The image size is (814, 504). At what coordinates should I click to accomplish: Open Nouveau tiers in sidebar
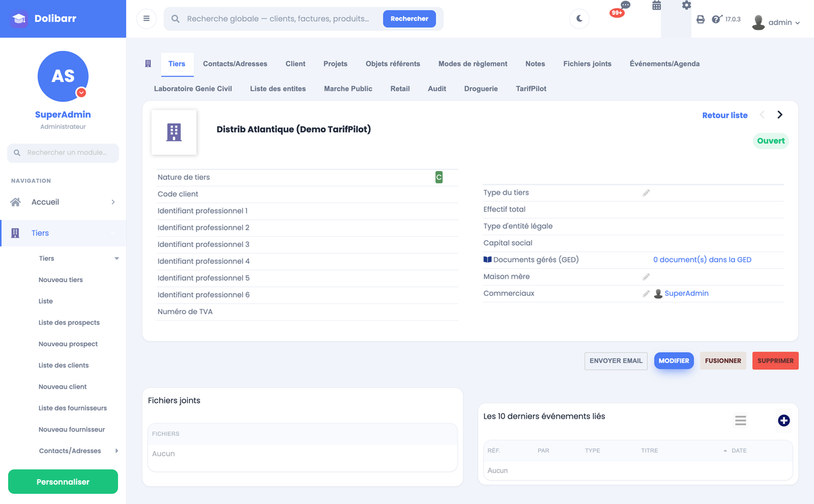(60, 279)
